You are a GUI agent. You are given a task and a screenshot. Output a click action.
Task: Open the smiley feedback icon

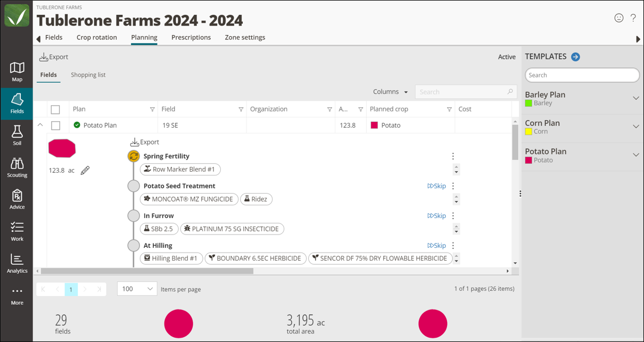pos(618,18)
